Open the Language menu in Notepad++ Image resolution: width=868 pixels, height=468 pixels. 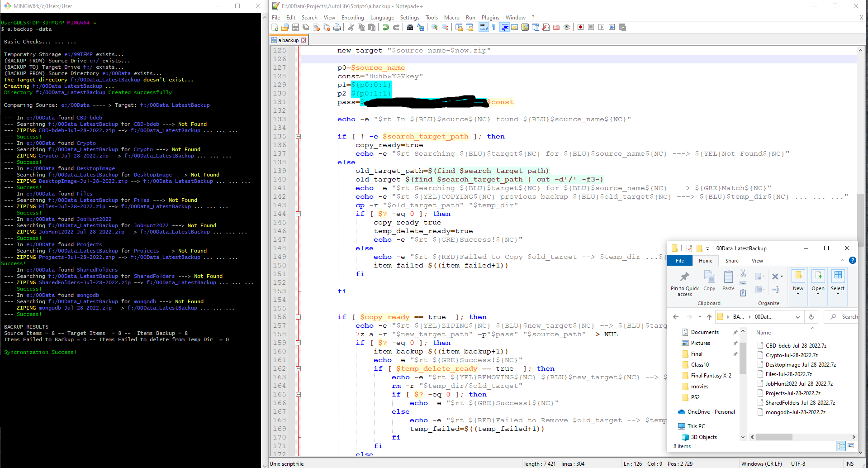tap(382, 18)
